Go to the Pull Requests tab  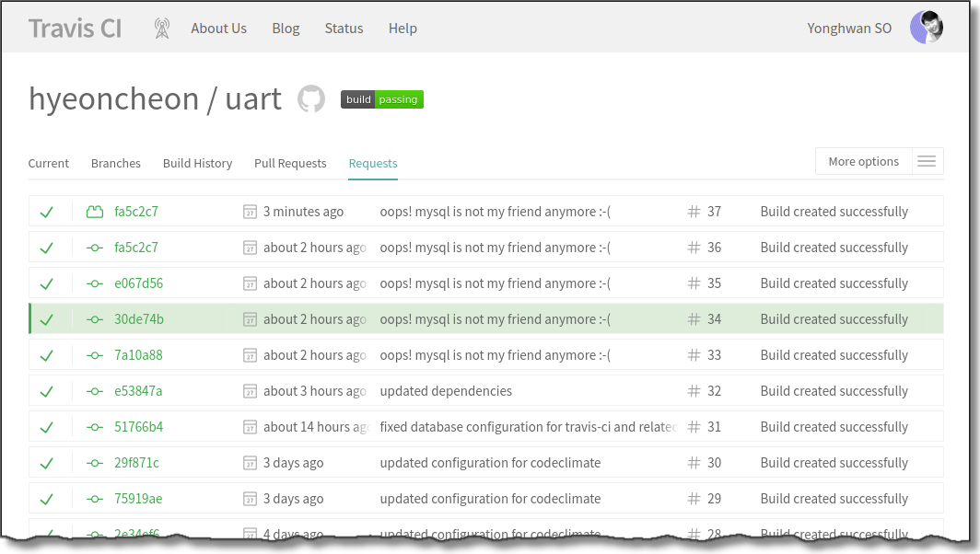click(290, 163)
